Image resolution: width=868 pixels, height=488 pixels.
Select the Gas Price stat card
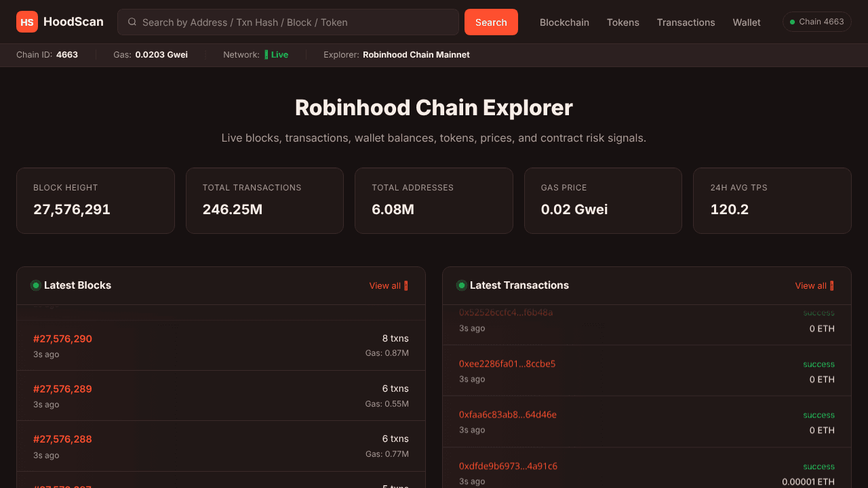click(603, 201)
